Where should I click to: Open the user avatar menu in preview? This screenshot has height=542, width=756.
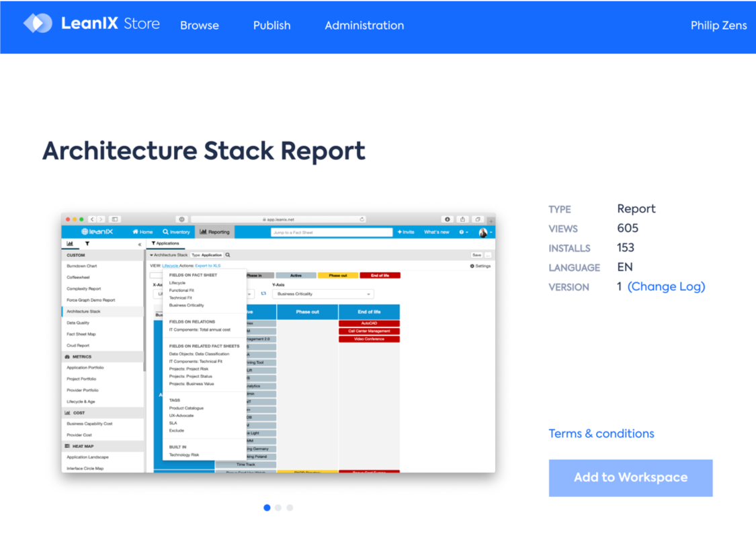pos(485,233)
